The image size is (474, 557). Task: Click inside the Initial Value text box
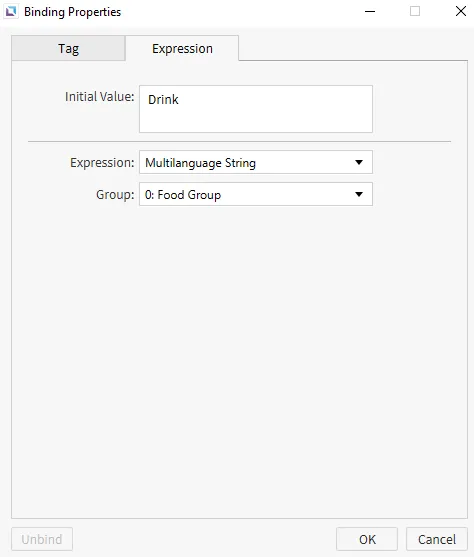click(256, 109)
